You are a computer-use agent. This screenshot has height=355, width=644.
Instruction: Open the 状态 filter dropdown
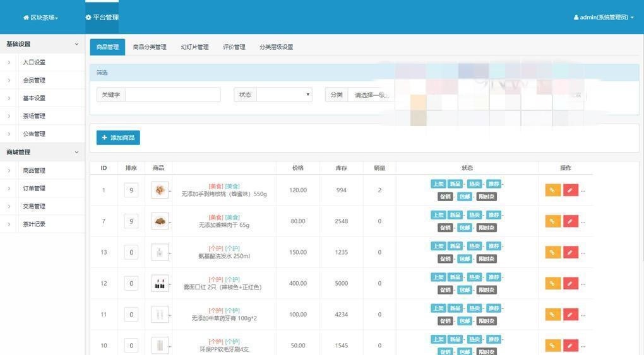pos(284,95)
